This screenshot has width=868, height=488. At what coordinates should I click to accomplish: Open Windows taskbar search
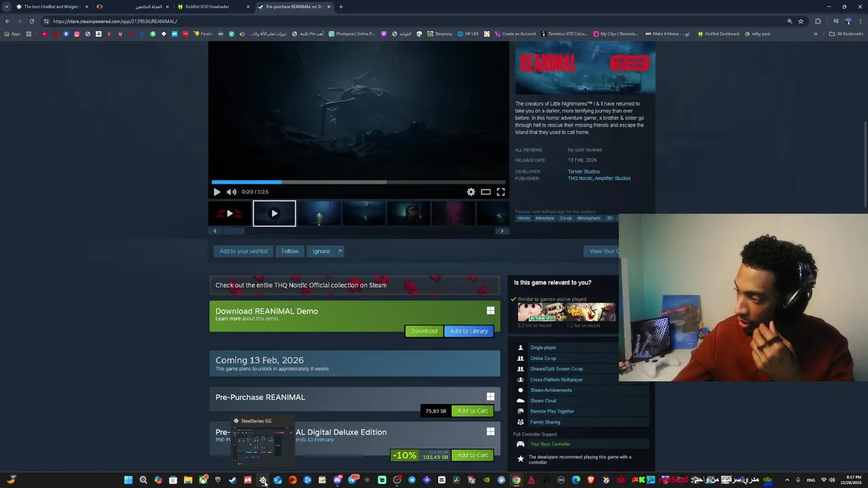(x=143, y=480)
